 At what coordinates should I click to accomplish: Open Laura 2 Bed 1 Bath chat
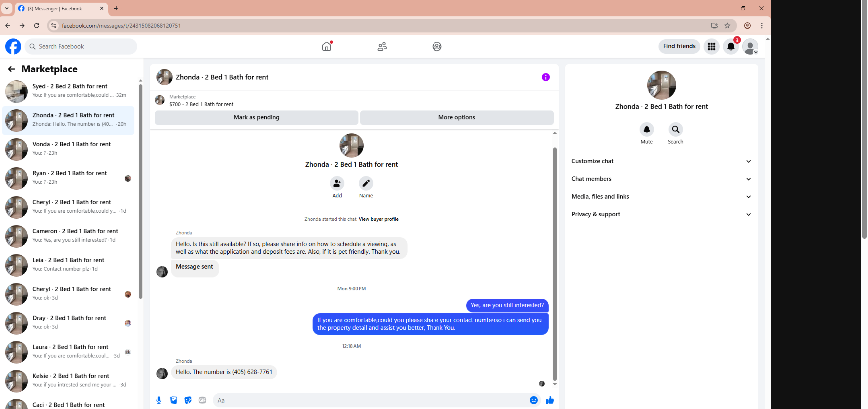click(68, 352)
